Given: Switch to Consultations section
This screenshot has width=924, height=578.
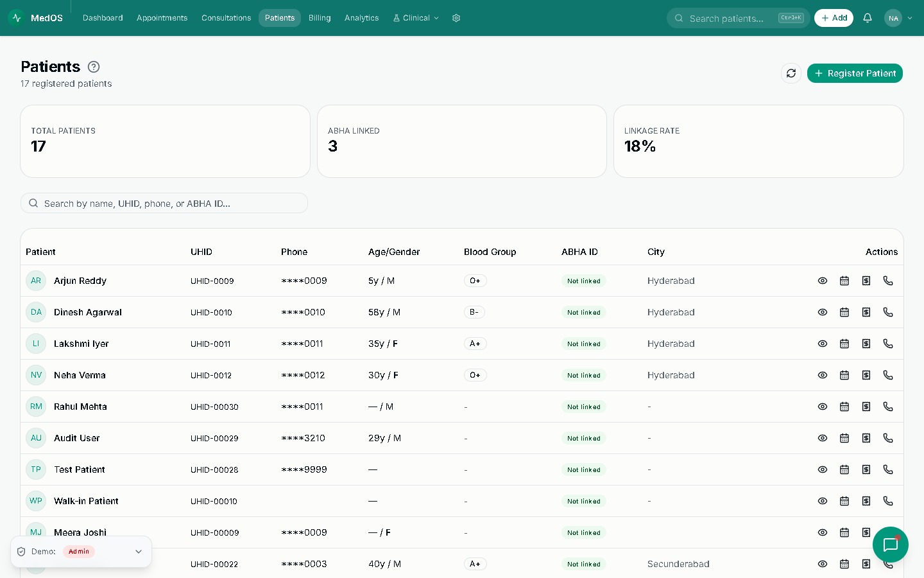Looking at the screenshot, I should click(226, 18).
